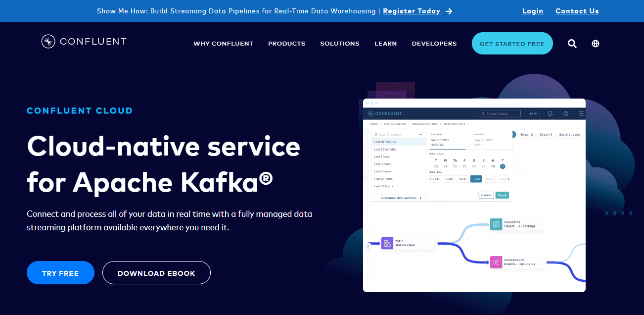Expand the lineage graph left chevron
The width and height of the screenshot is (644, 315).
click(x=368, y=245)
